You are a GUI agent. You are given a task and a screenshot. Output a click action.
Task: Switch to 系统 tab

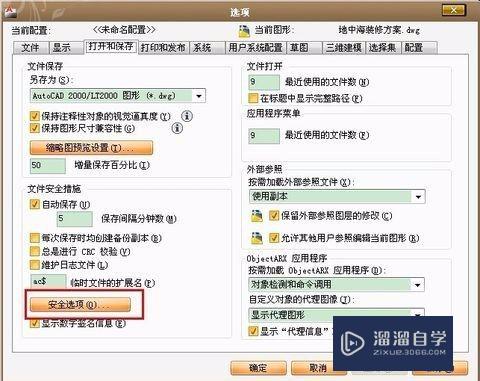207,48
